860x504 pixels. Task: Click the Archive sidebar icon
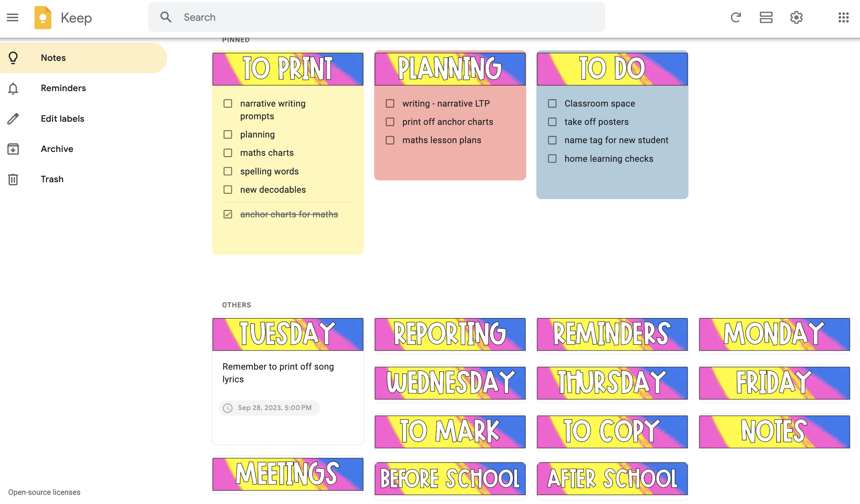pos(13,148)
